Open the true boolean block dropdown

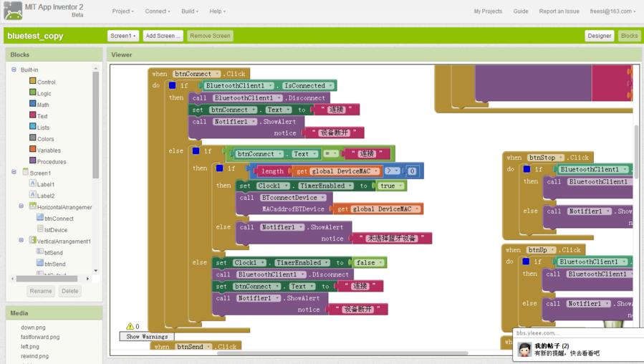tap(400, 186)
